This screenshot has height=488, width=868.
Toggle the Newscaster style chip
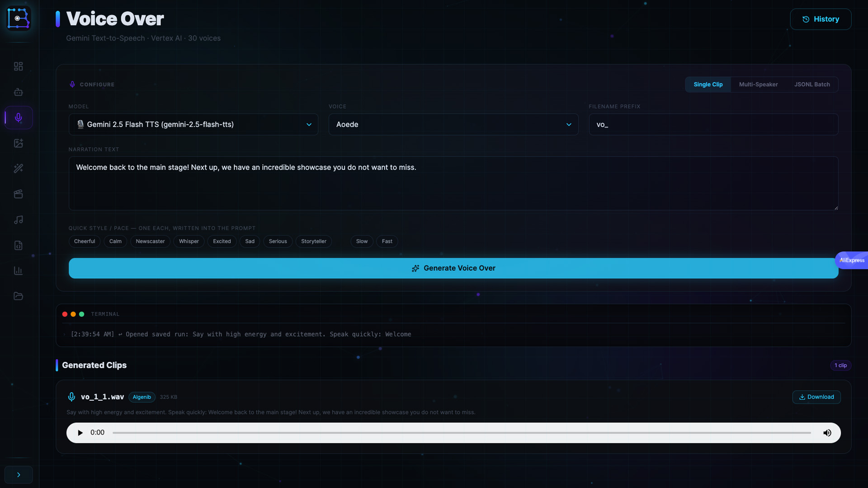[150, 241]
